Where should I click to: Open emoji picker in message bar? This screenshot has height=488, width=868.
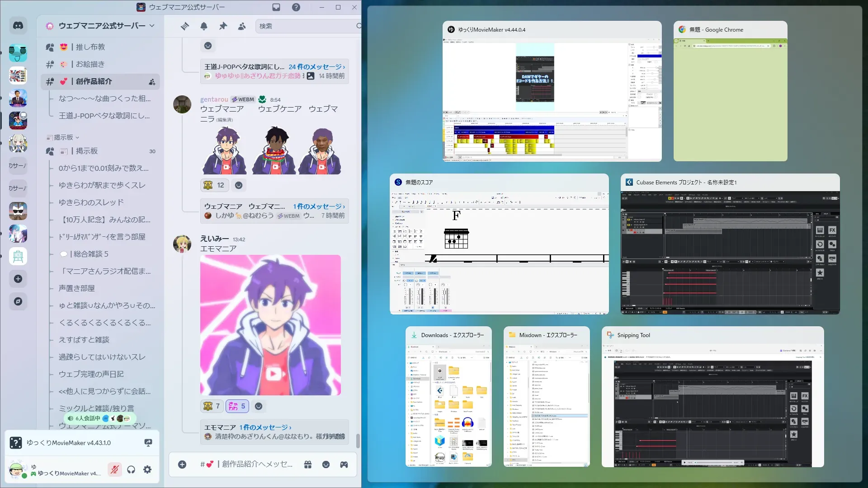pos(326,465)
